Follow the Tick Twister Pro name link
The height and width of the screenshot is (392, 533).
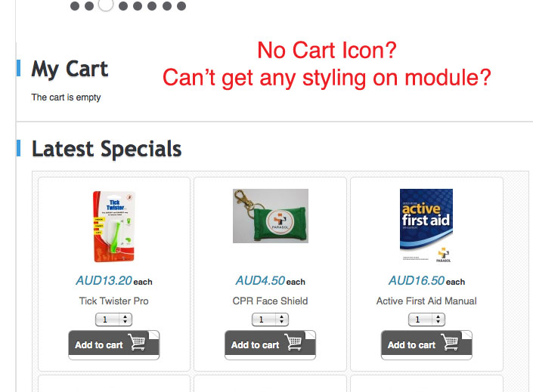(x=114, y=301)
